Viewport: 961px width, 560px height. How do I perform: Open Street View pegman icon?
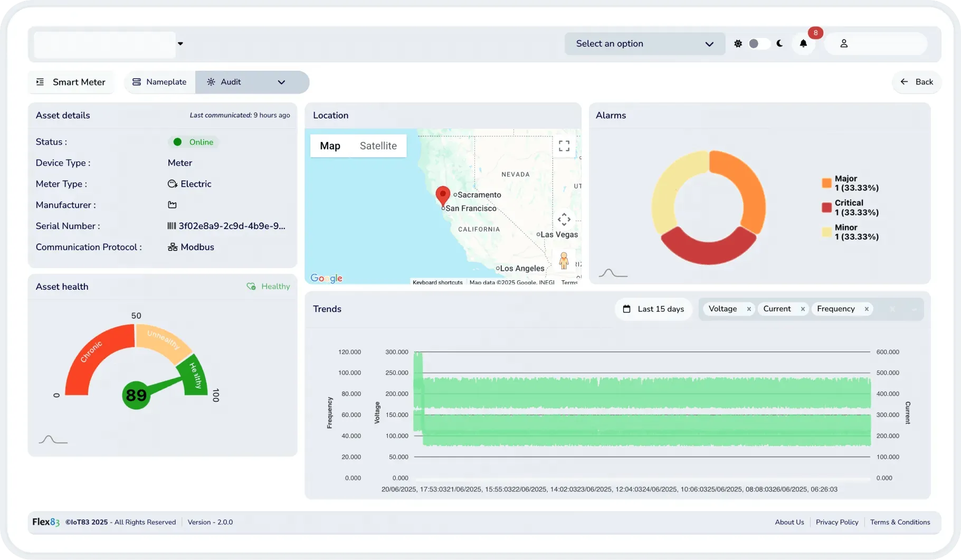564,261
